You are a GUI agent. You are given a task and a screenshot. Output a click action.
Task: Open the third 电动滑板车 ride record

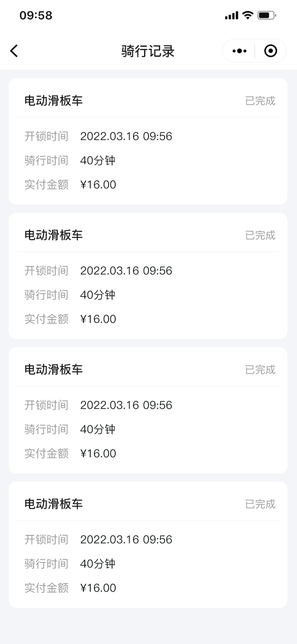pos(148,410)
